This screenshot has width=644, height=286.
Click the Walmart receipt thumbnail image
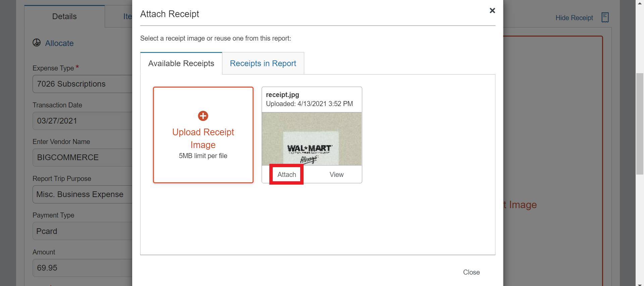(312, 139)
